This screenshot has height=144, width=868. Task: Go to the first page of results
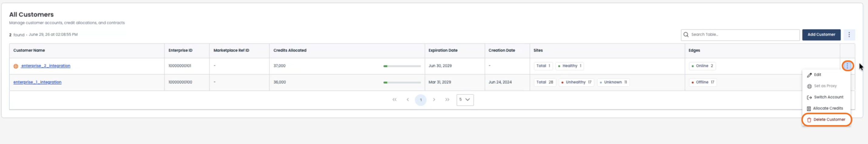pyautogui.click(x=394, y=100)
